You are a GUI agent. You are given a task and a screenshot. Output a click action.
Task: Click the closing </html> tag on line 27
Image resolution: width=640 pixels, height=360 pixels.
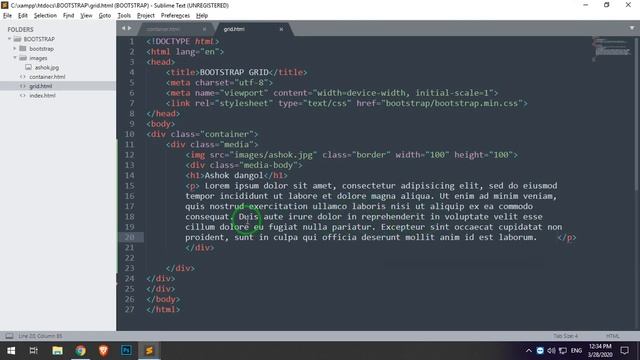tap(163, 309)
